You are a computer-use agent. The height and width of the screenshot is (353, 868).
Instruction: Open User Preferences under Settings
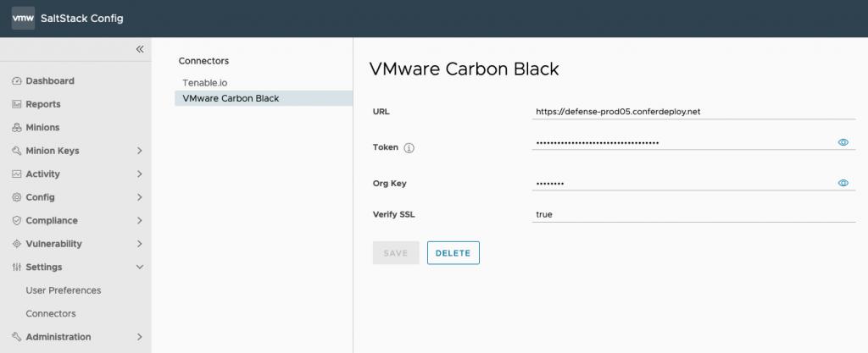pyautogui.click(x=64, y=290)
